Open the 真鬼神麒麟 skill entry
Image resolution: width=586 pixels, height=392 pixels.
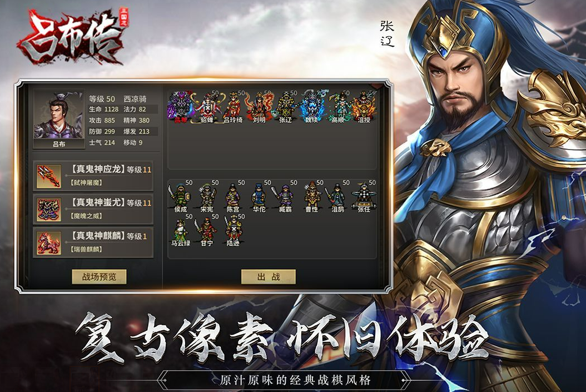[x=93, y=242]
